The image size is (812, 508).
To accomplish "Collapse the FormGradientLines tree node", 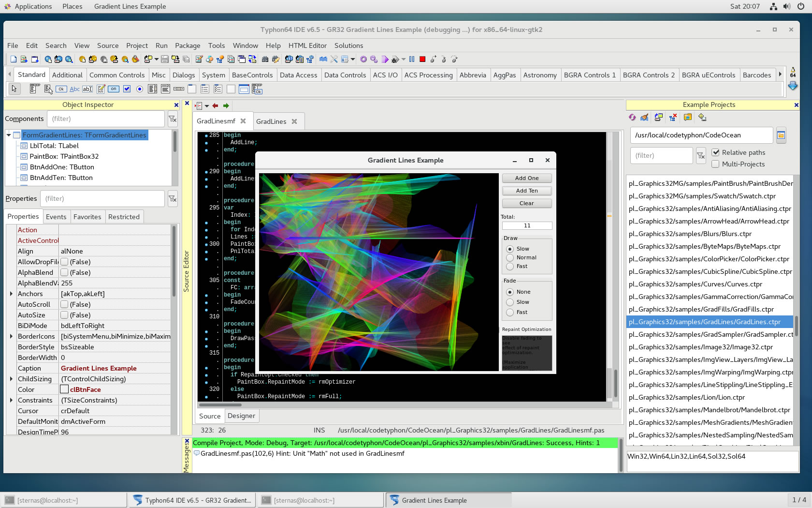I will tap(9, 135).
